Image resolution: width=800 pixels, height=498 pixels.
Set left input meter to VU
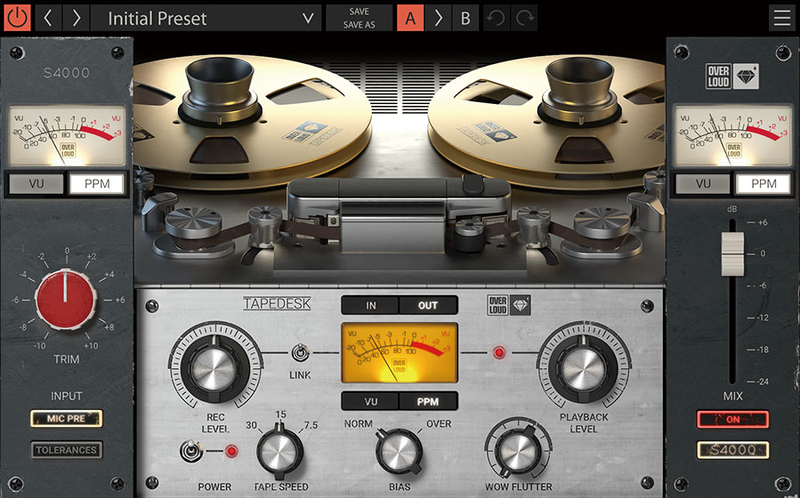(36, 184)
